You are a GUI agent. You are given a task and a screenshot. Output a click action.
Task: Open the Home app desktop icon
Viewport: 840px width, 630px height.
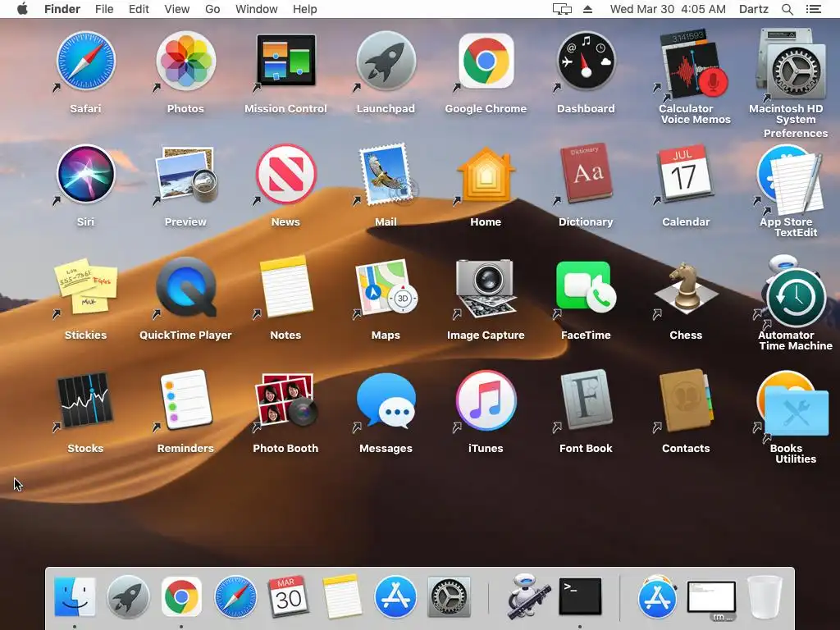click(x=486, y=174)
